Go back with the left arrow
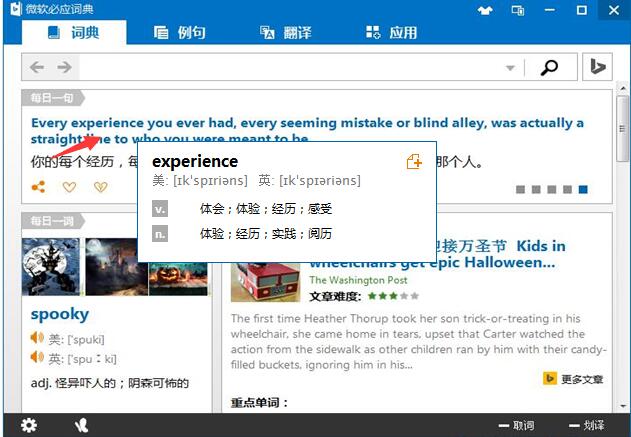Image resolution: width=631 pixels, height=437 pixels. pos(37,67)
